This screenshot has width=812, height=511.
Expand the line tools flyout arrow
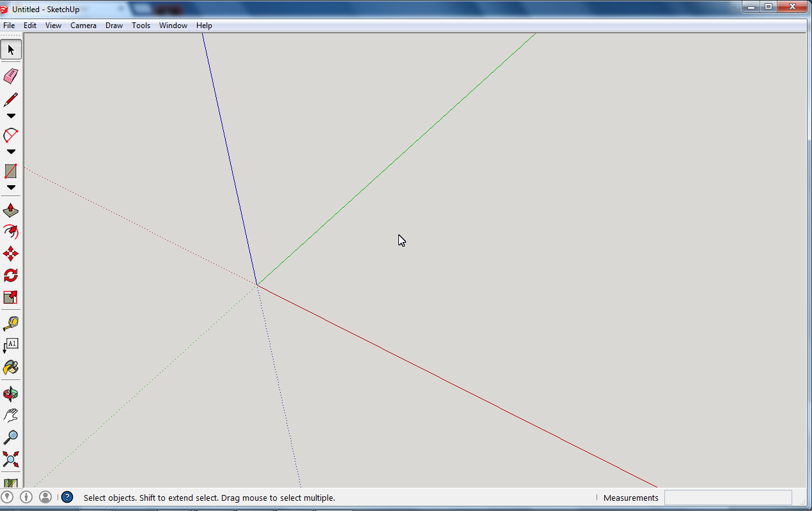click(x=11, y=116)
